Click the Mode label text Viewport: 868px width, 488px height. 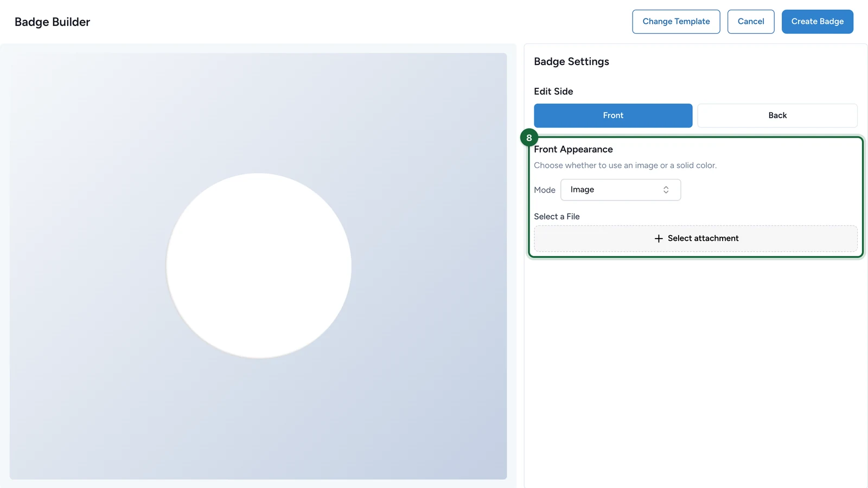coord(545,190)
